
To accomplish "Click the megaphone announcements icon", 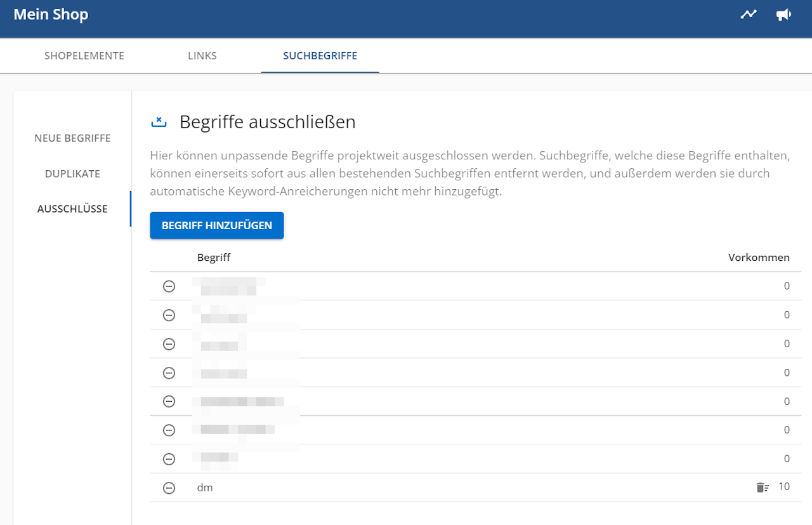I will pyautogui.click(x=783, y=15).
